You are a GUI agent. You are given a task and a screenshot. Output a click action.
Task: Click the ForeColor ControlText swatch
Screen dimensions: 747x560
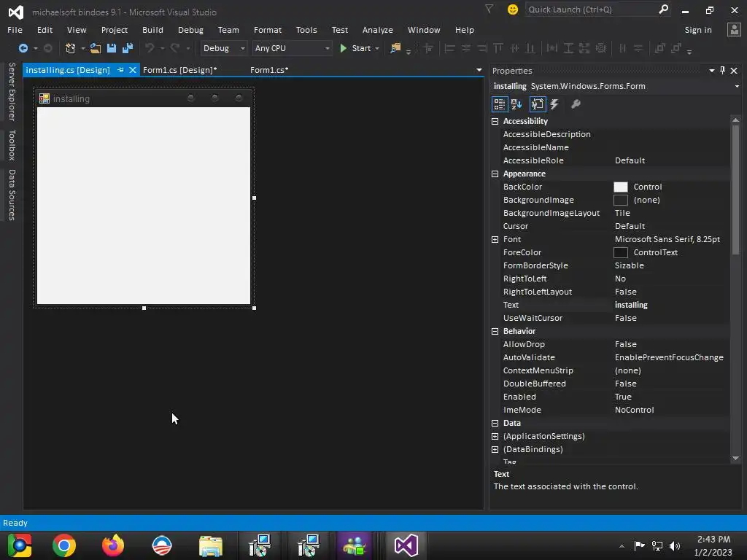pyautogui.click(x=620, y=252)
